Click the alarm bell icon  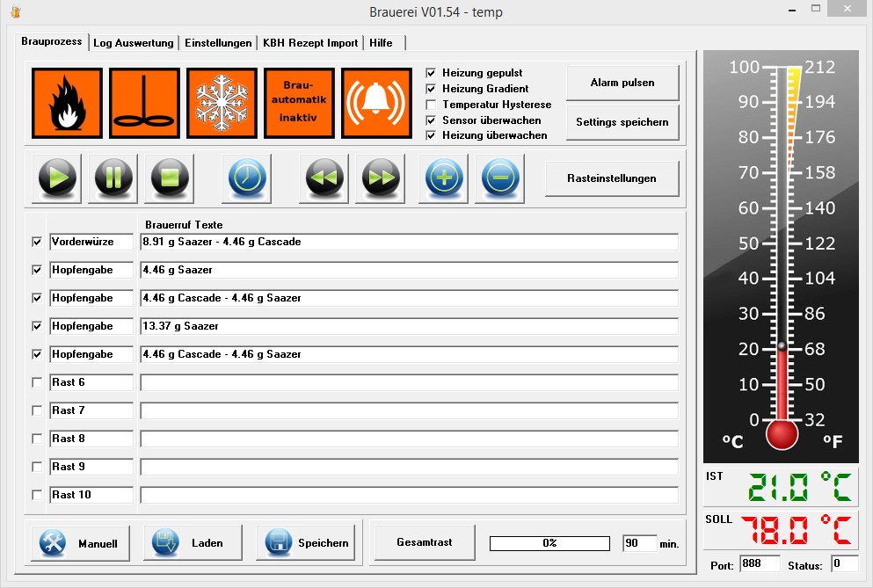(377, 104)
